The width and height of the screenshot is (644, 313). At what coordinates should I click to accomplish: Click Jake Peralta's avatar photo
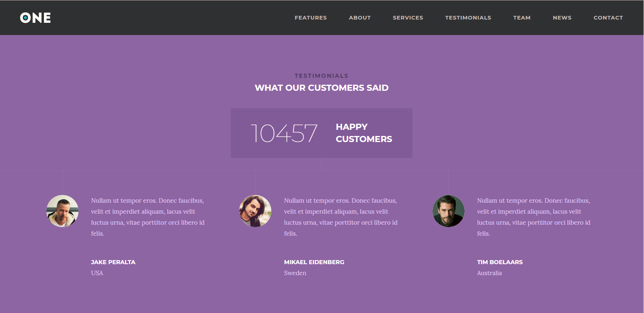[62, 211]
